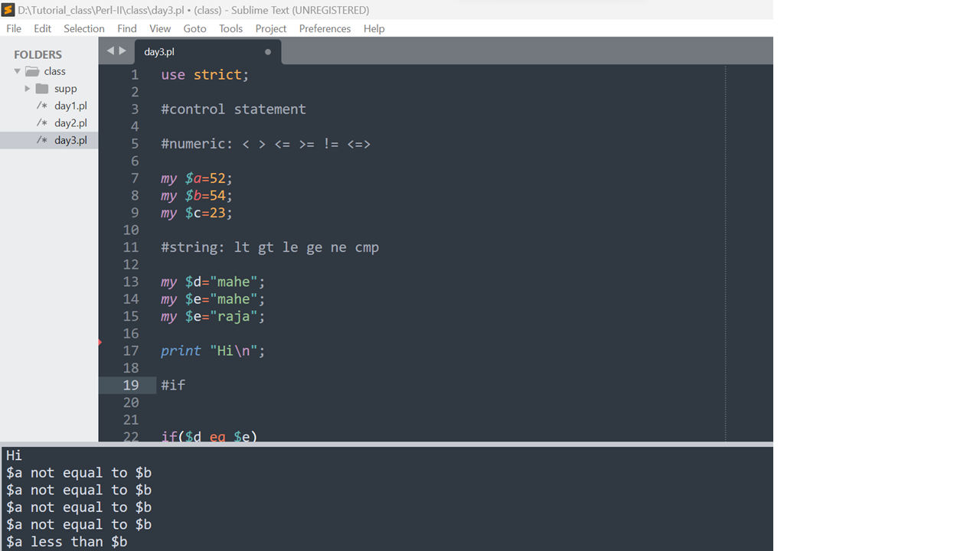
Task: Click the class folder icon in sidebar
Action: 32,71
